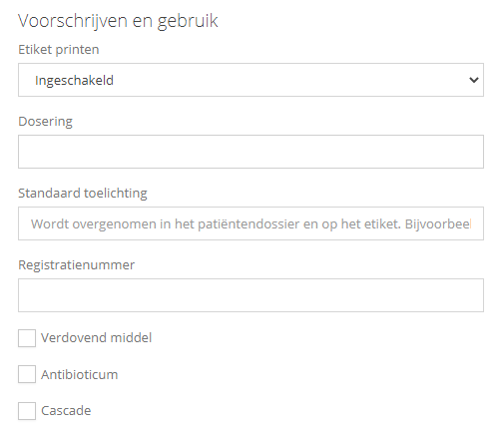This screenshot has width=504, height=434.
Task: Click the chevron arrow beside Ingeschakeld
Action: tap(474, 80)
